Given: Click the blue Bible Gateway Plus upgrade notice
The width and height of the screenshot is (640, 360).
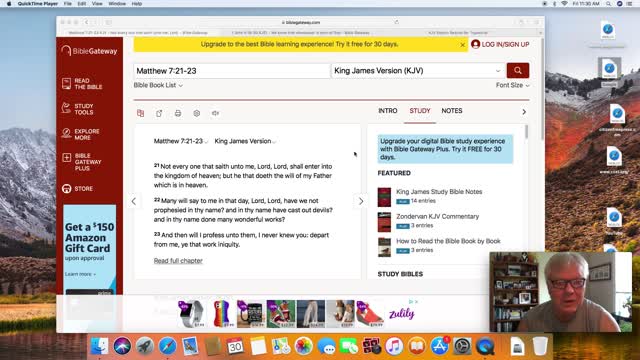Looking at the screenshot, I should point(445,149).
